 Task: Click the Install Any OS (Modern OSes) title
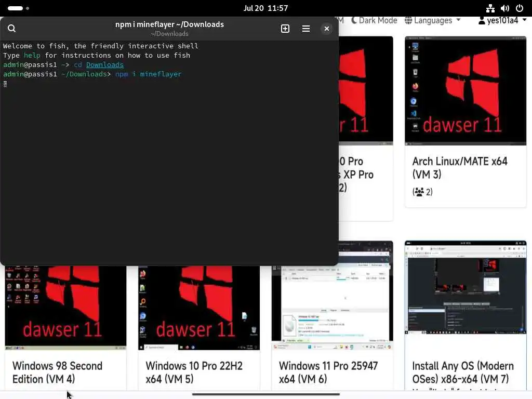(x=463, y=372)
